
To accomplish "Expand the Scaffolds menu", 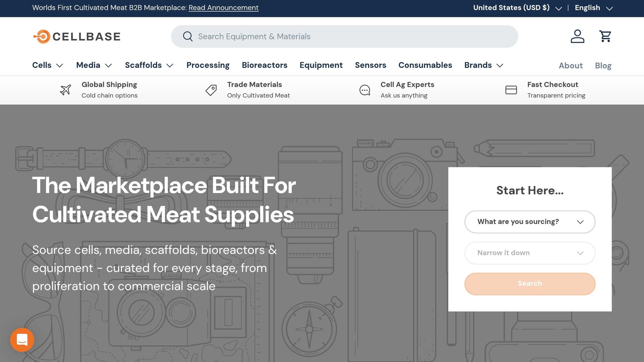I will (149, 65).
